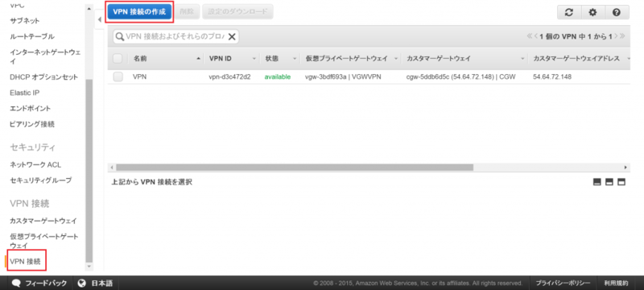Open DHCP オプションセット in the sidebar
644x290 pixels.
click(44, 77)
